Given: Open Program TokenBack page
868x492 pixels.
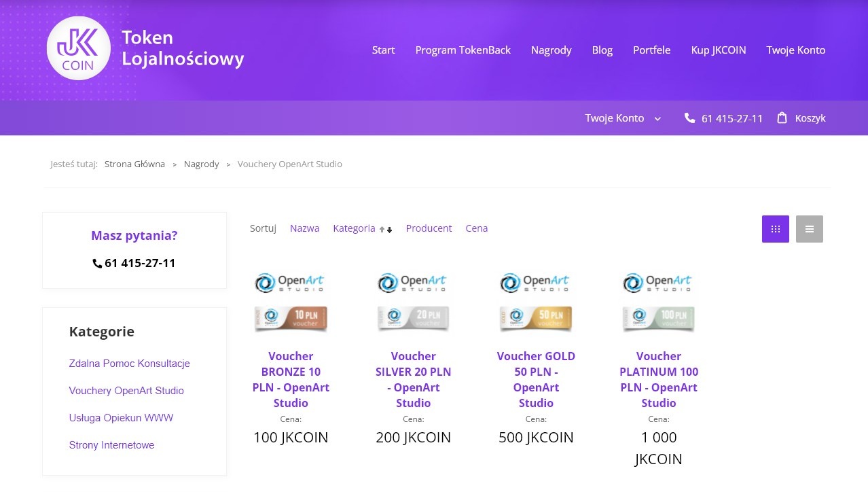Looking at the screenshot, I should pyautogui.click(x=463, y=50).
